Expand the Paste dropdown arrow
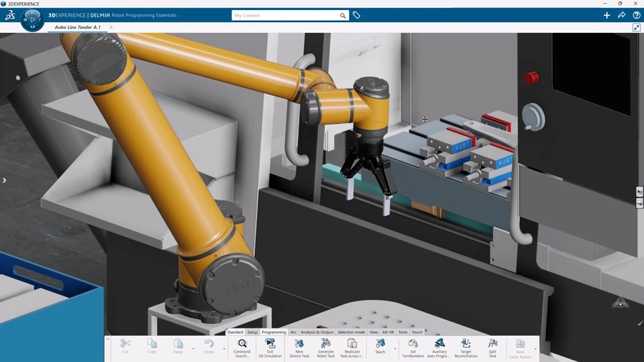Screen dimensions: 644x362 tap(193, 349)
